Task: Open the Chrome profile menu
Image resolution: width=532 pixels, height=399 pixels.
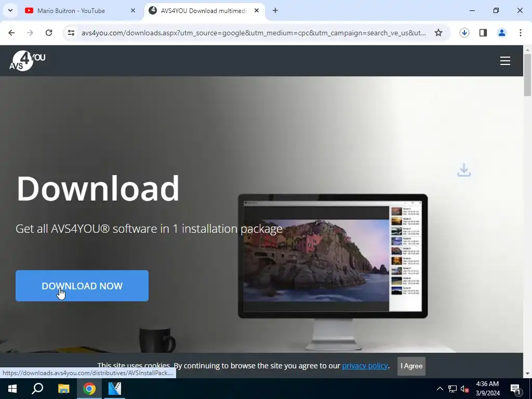Action: point(501,33)
